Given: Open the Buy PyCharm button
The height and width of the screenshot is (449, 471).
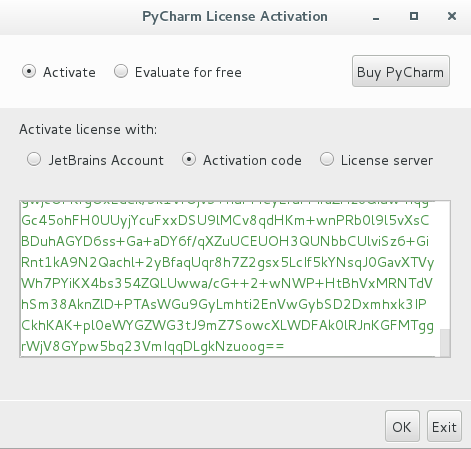Looking at the screenshot, I should [401, 71].
